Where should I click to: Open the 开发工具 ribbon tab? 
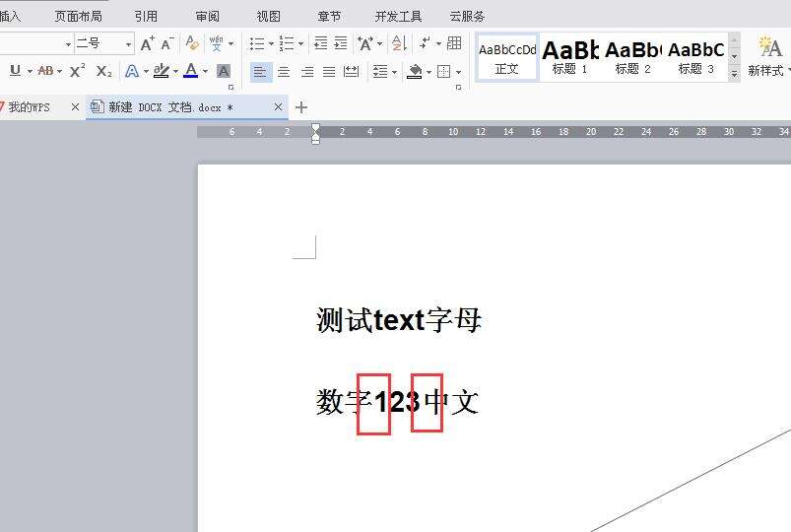[x=398, y=16]
